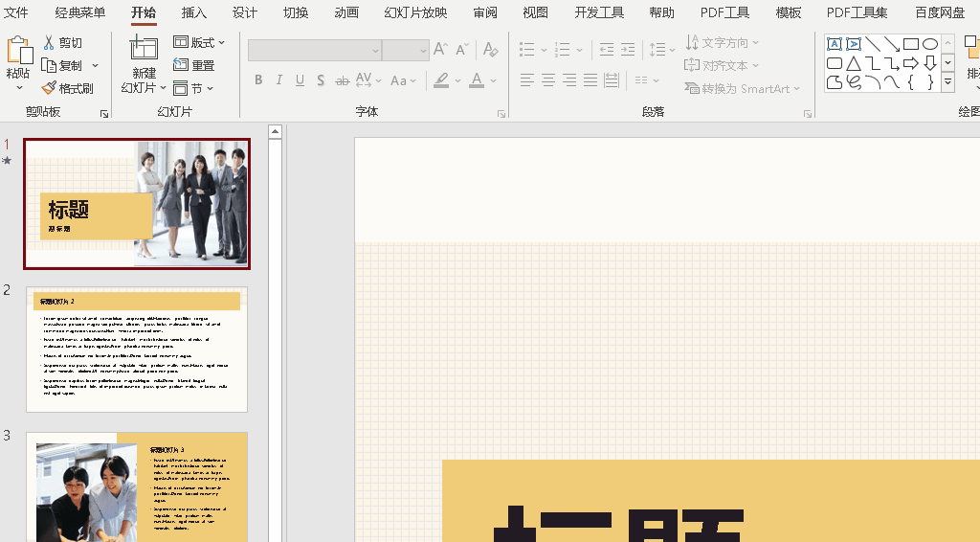The height and width of the screenshot is (542, 980).
Task: Open the Line Spacing dropdown
Action: pos(662,50)
